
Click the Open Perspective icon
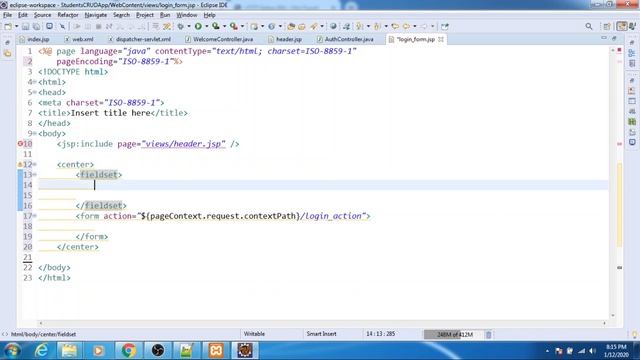click(x=607, y=27)
